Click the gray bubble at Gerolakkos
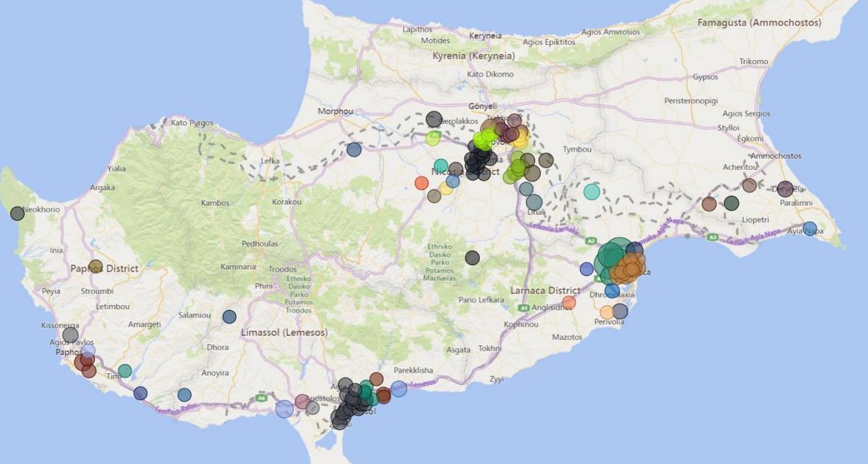868x464 pixels. point(434,119)
